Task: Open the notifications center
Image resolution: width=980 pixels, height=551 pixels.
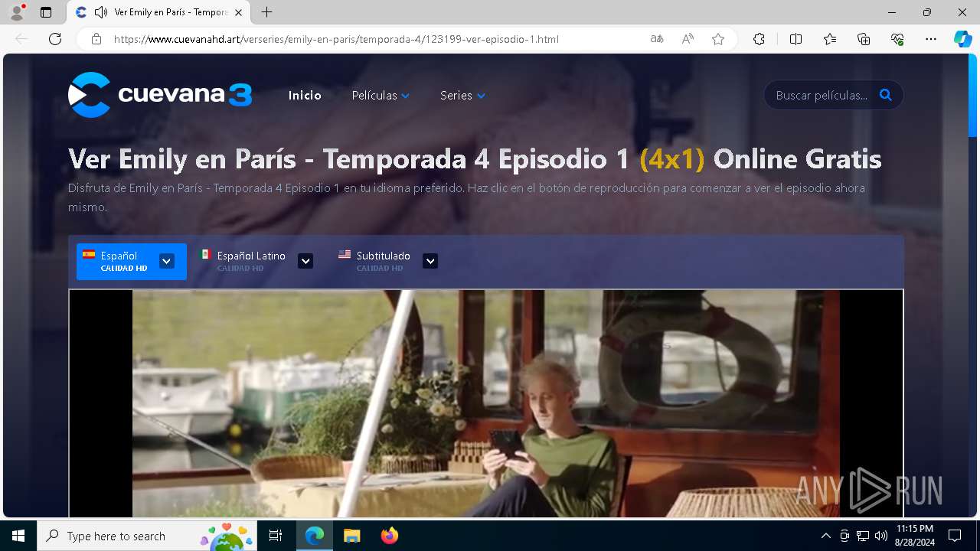Action: pos(955,536)
